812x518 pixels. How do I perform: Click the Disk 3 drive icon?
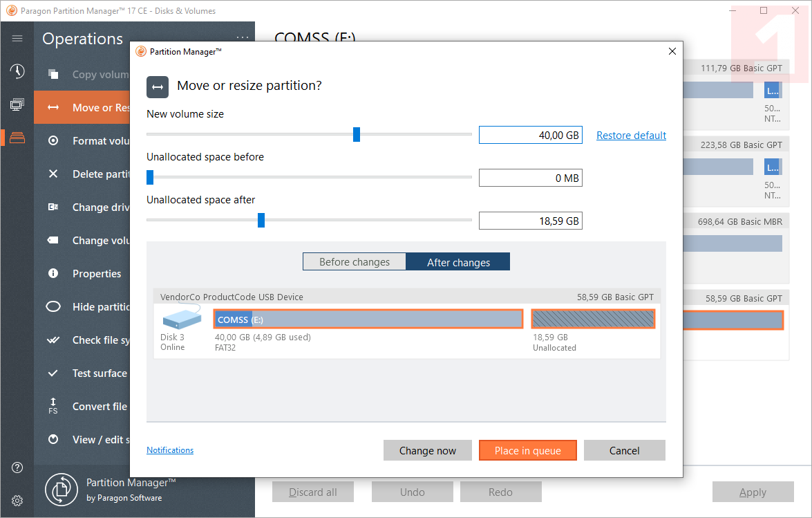point(182,317)
